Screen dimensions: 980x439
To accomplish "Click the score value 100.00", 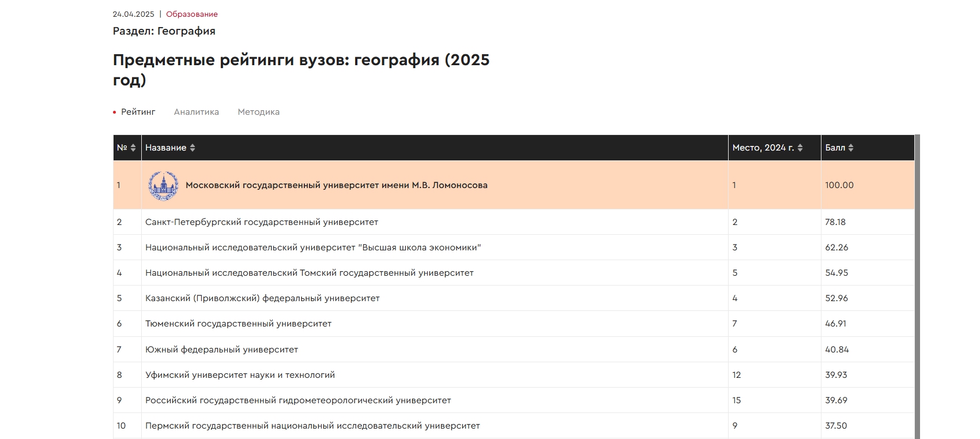I will (x=839, y=185).
